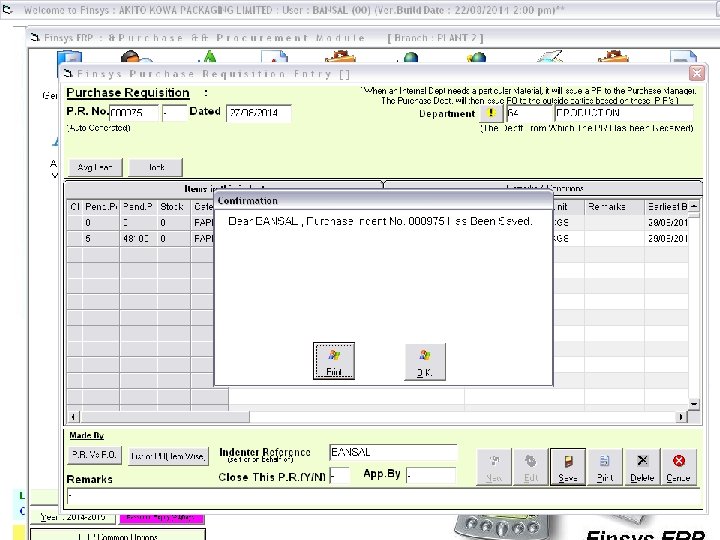Click the Stock column header
Viewport: 720px width, 540px height.
(174, 207)
